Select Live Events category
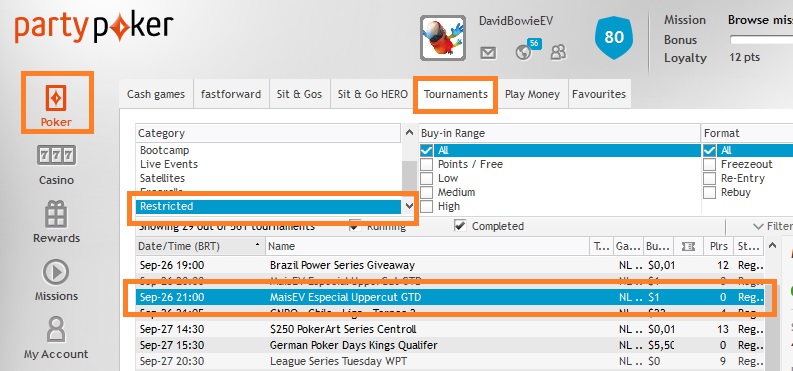Image resolution: width=793 pixels, height=371 pixels. pyautogui.click(x=269, y=164)
